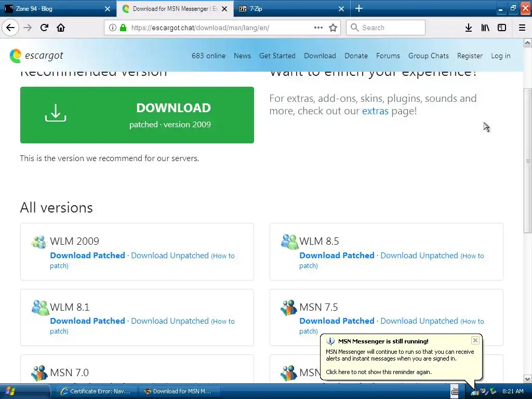
Task: Download Patched WLM 8.5
Action: click(x=337, y=256)
